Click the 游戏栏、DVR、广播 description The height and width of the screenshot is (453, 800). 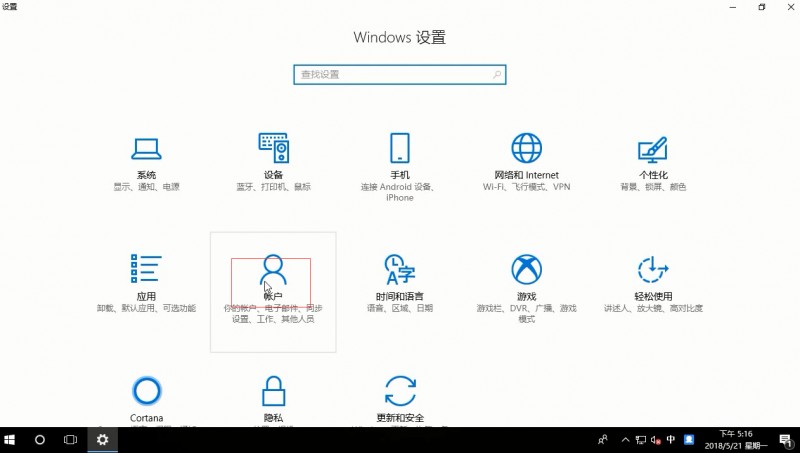[x=527, y=314]
